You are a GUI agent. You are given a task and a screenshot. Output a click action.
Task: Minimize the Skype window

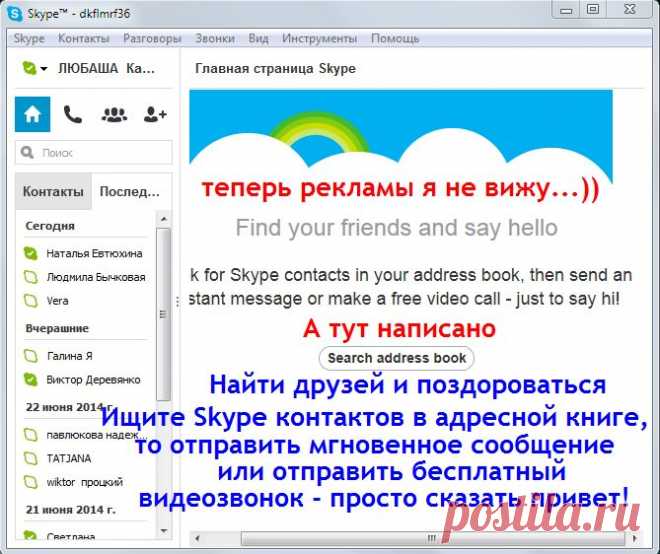(567, 10)
